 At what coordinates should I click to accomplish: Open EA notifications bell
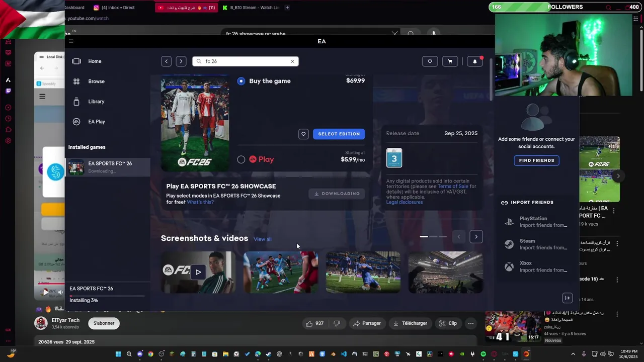[475, 61]
